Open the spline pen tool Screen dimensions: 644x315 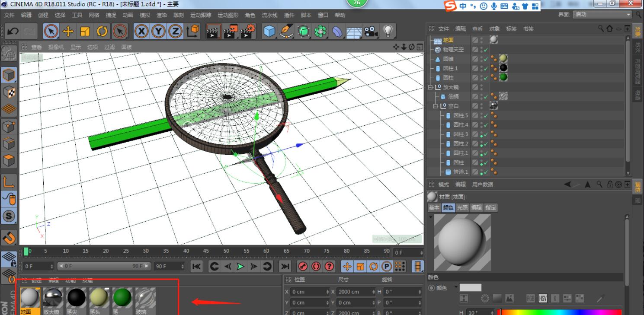click(x=286, y=31)
